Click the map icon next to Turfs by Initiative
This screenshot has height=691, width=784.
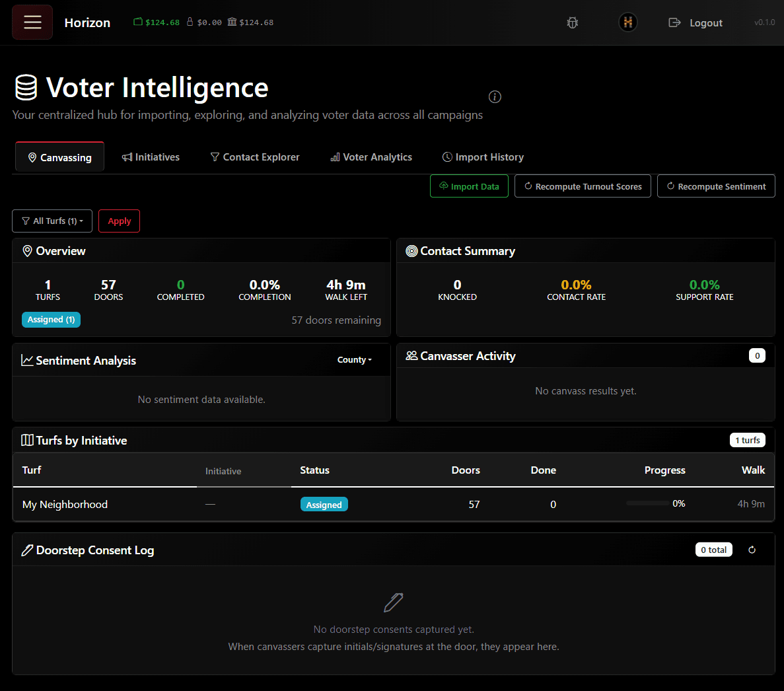(x=27, y=440)
